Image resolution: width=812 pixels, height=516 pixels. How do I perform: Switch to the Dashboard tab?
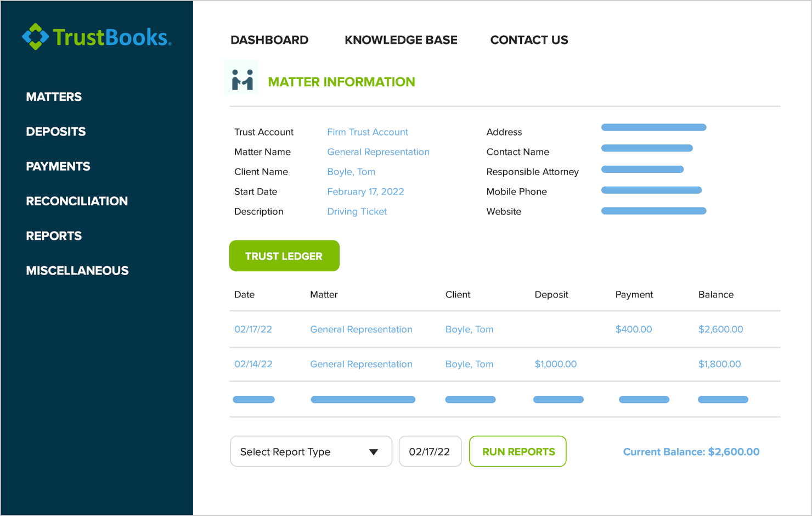click(x=269, y=40)
